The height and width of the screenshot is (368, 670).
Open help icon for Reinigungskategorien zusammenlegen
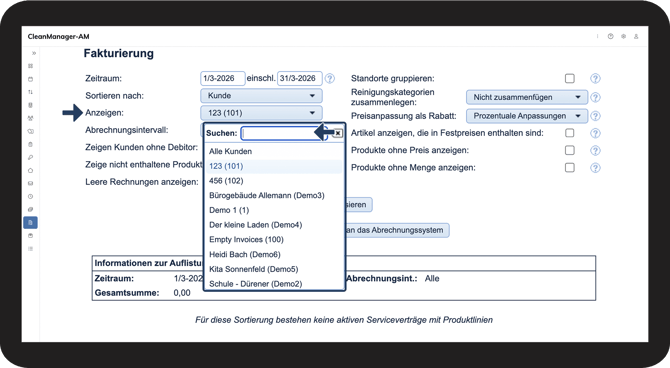pos(595,97)
